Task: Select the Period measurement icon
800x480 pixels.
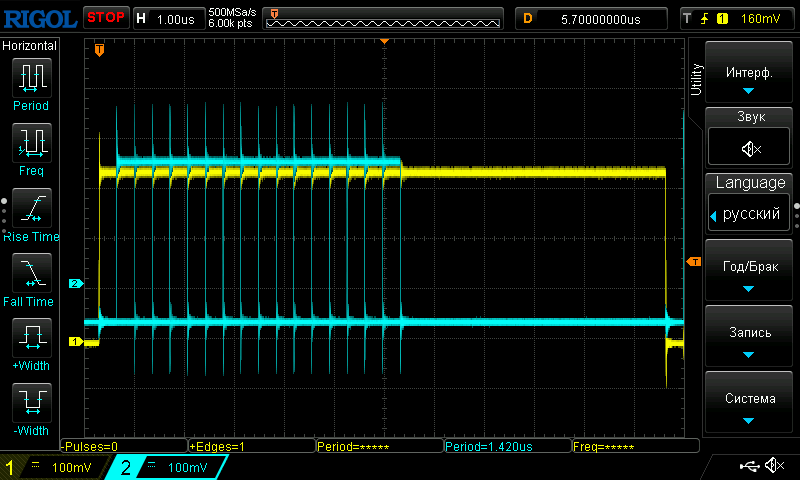Action: click(x=31, y=78)
